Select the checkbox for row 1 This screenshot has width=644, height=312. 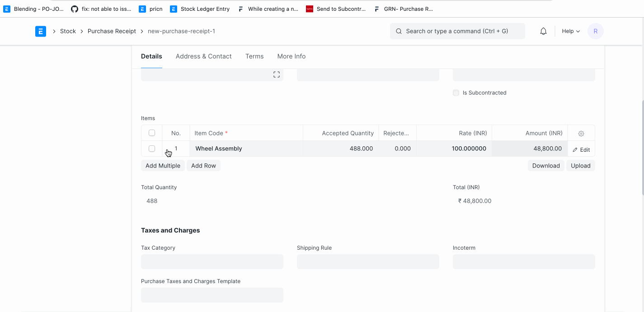pyautogui.click(x=152, y=149)
